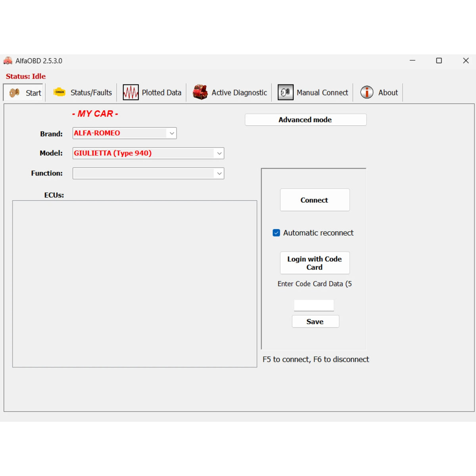The image size is (476, 476).
Task: Open the About info icon
Action: click(x=366, y=92)
